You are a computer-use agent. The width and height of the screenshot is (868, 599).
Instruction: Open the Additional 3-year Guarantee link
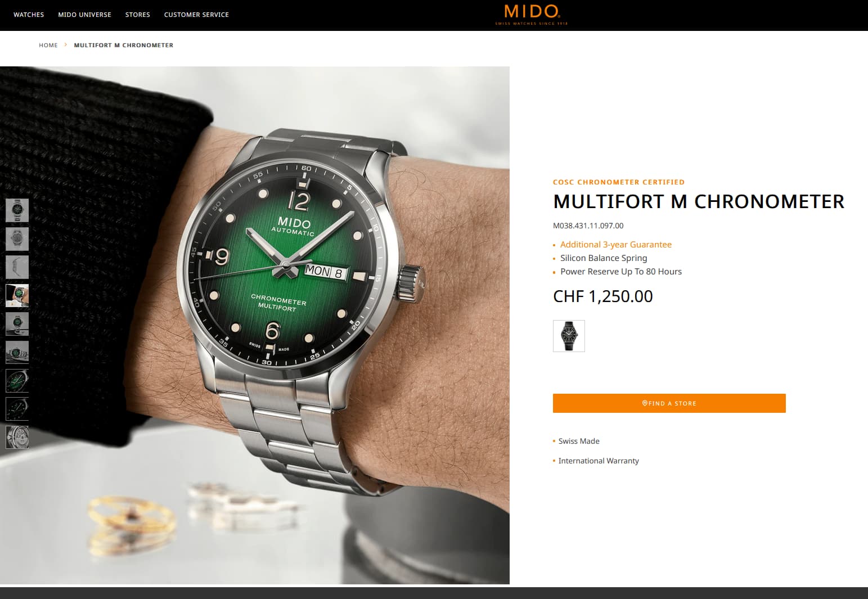(x=615, y=245)
